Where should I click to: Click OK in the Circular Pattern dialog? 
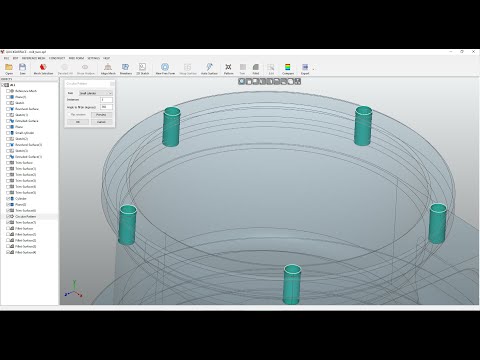(78, 122)
